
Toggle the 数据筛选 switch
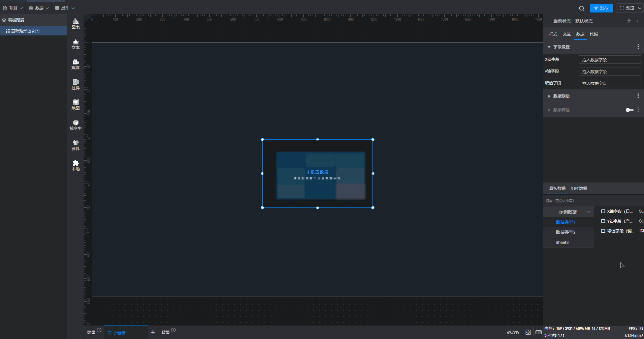[629, 110]
